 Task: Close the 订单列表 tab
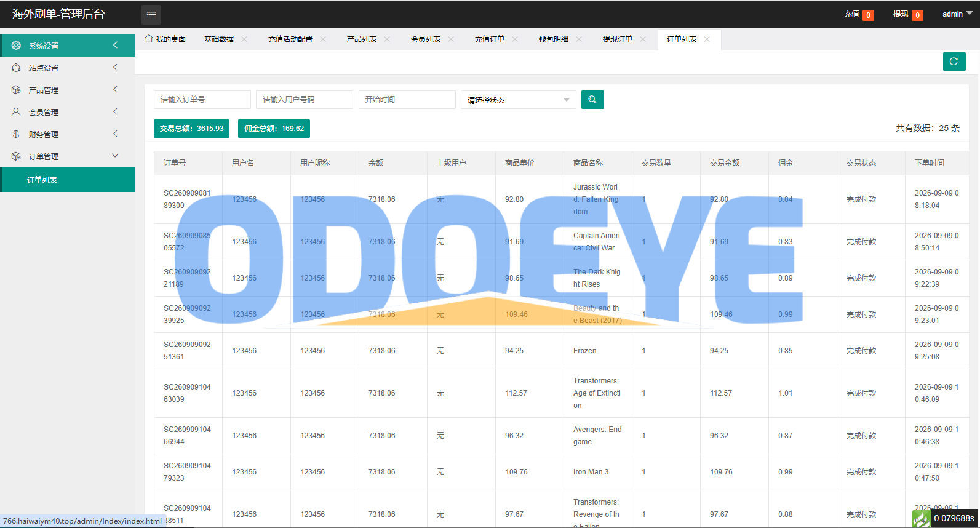coord(707,39)
